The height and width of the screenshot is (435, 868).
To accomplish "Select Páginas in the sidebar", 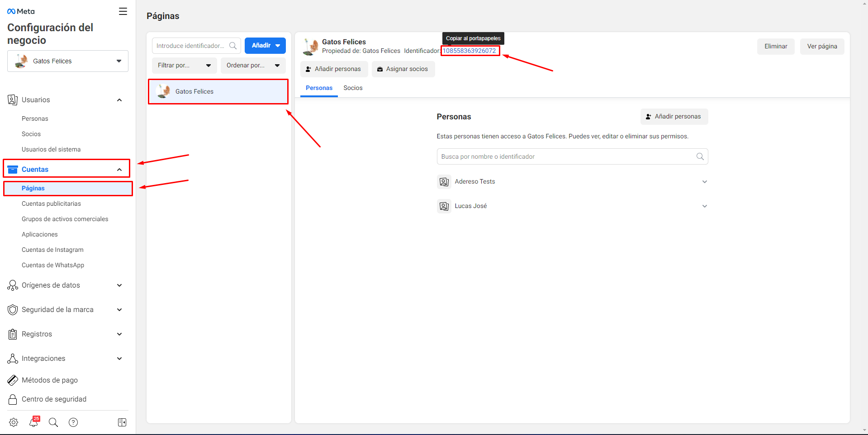I will 68,189.
